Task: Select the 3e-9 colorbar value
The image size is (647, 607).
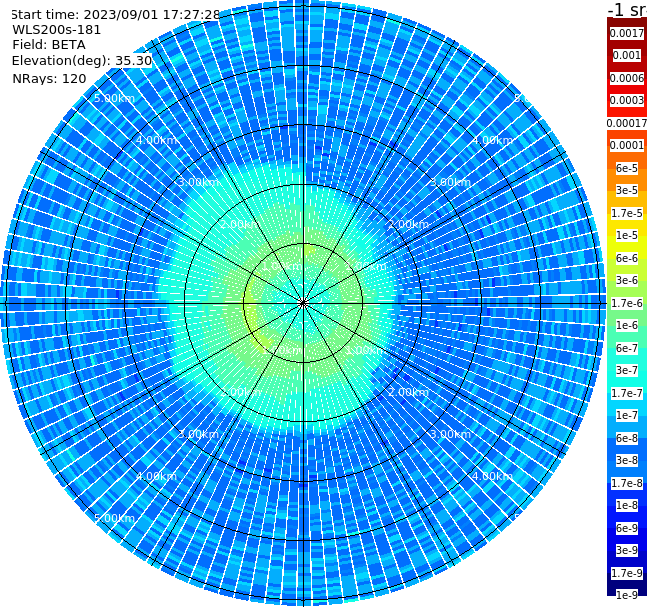Action: point(627,550)
